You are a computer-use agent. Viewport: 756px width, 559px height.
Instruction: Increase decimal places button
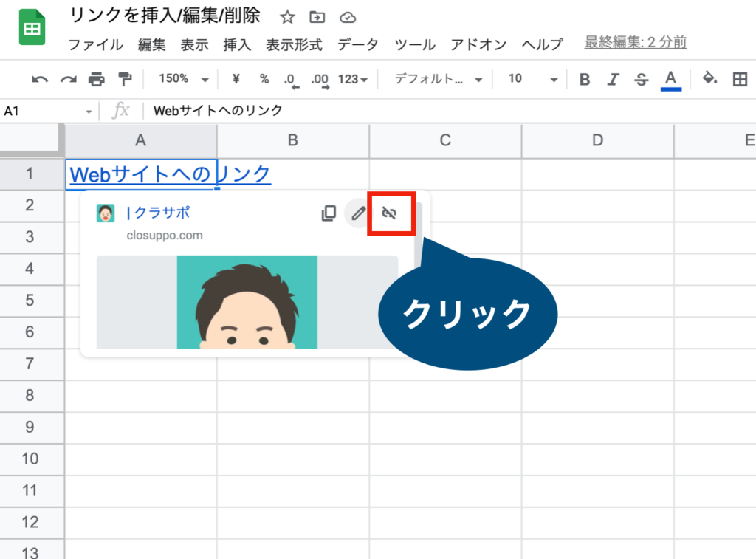point(320,80)
